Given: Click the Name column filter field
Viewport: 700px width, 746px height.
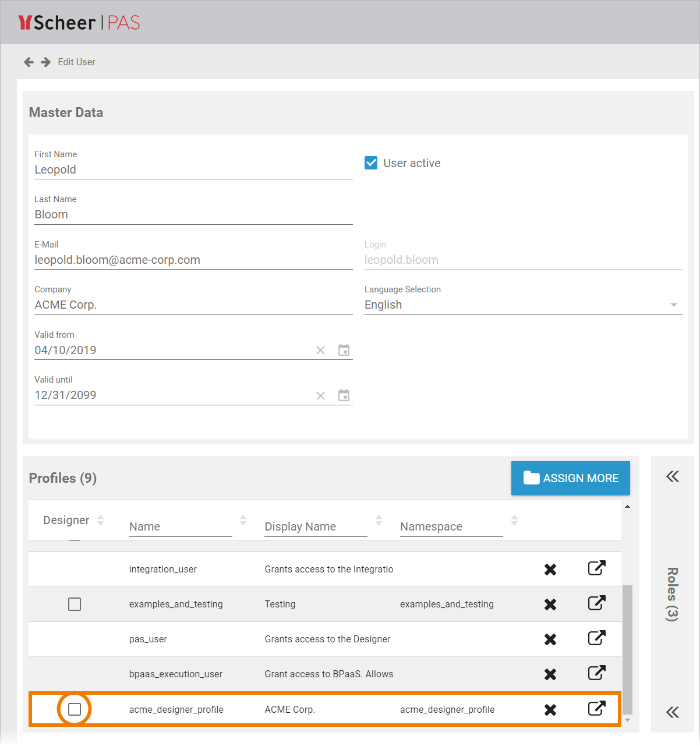Looking at the screenshot, I should click(x=180, y=526).
